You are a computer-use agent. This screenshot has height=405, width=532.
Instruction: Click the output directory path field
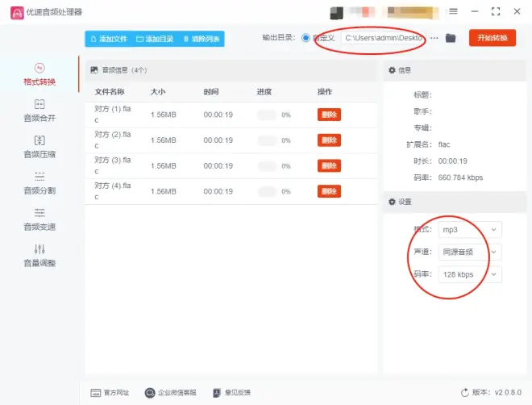pyautogui.click(x=384, y=38)
